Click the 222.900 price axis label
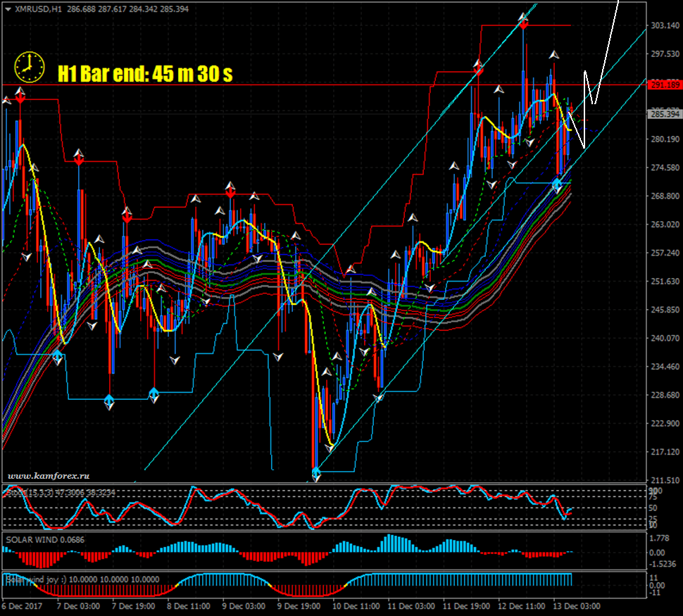 coord(665,423)
